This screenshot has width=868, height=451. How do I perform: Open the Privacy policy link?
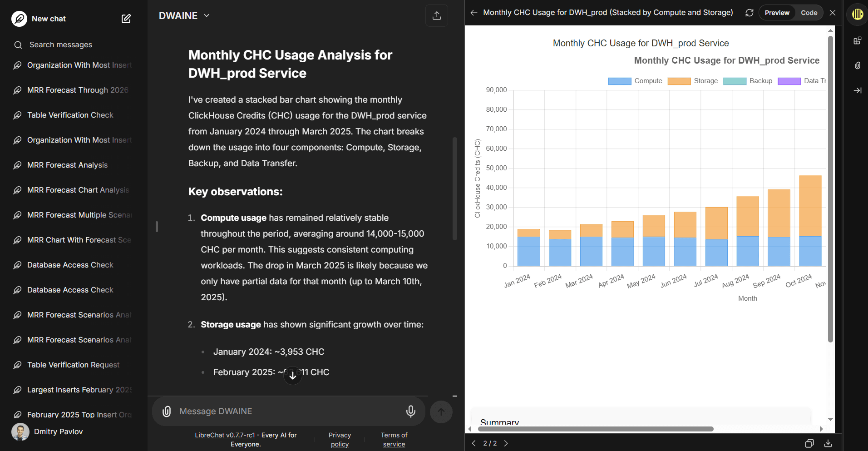tap(340, 440)
